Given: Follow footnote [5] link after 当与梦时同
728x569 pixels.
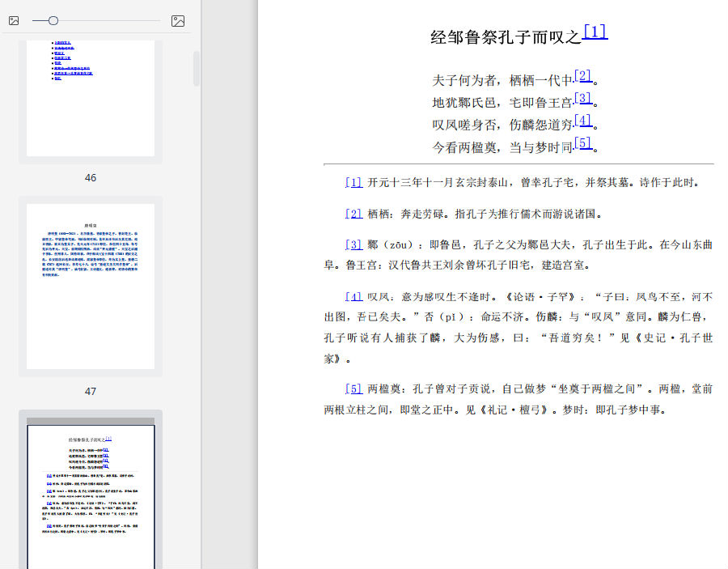Looking at the screenshot, I should tap(583, 142).
